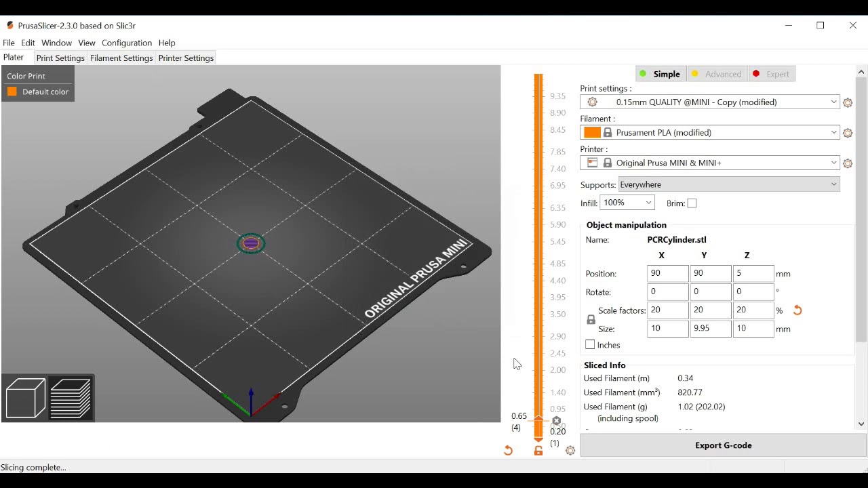The image size is (868, 488).
Task: Click the Scale factors X field
Action: (x=668, y=310)
